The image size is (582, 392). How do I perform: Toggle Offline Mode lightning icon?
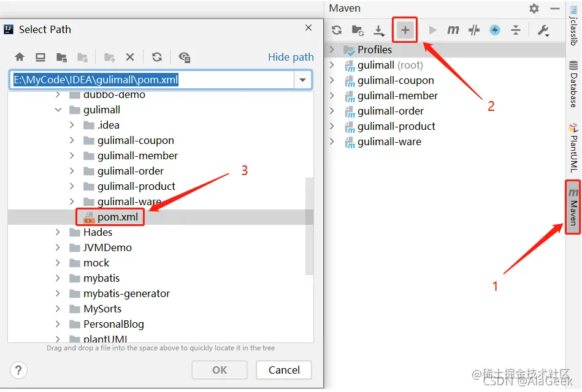coord(495,30)
